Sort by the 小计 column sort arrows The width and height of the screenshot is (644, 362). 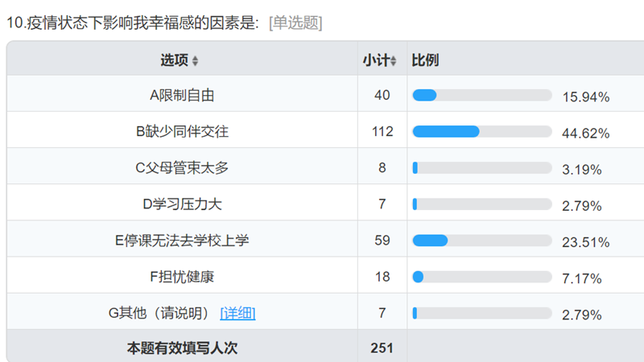(394, 61)
